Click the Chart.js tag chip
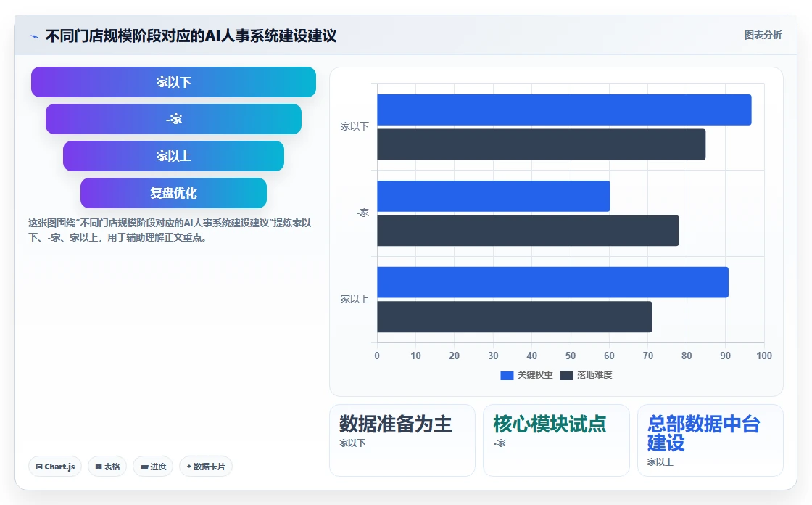The height and width of the screenshot is (505, 812). click(x=55, y=467)
